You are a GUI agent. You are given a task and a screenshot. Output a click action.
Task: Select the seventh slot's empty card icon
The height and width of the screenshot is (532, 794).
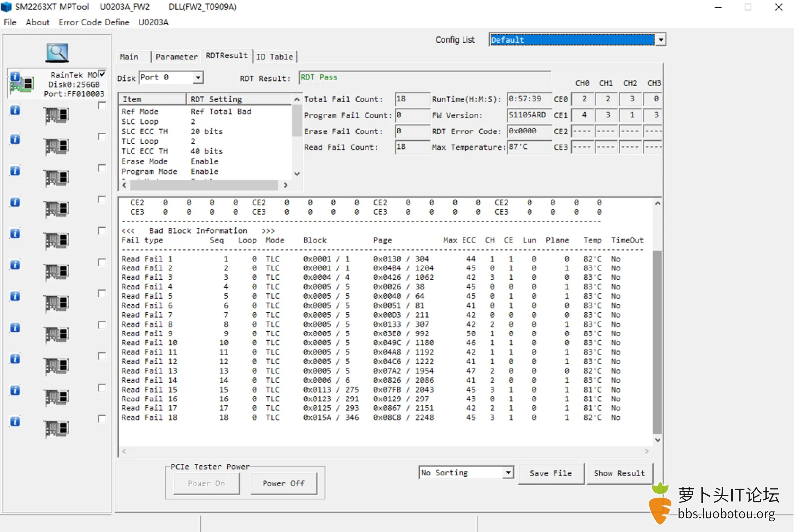(x=57, y=272)
